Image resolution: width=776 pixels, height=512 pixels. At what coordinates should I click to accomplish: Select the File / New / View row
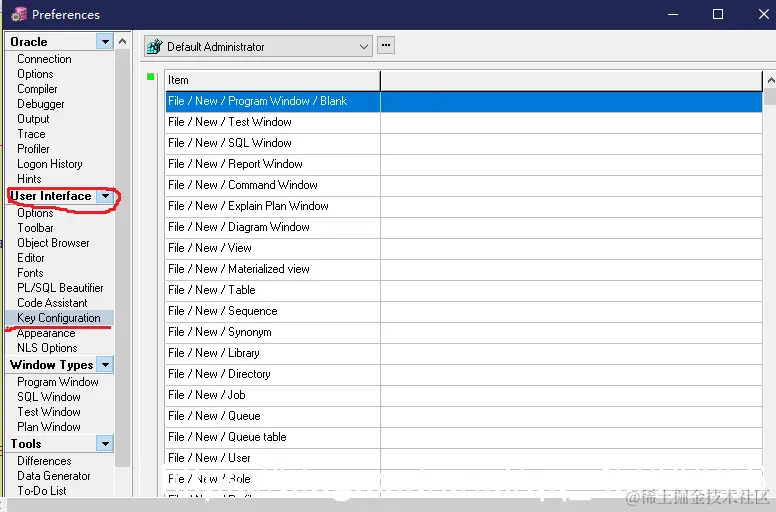tap(464, 248)
